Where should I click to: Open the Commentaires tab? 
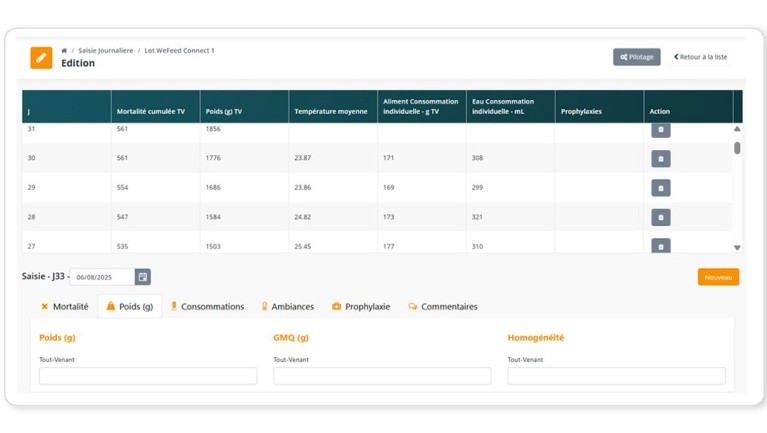(443, 307)
